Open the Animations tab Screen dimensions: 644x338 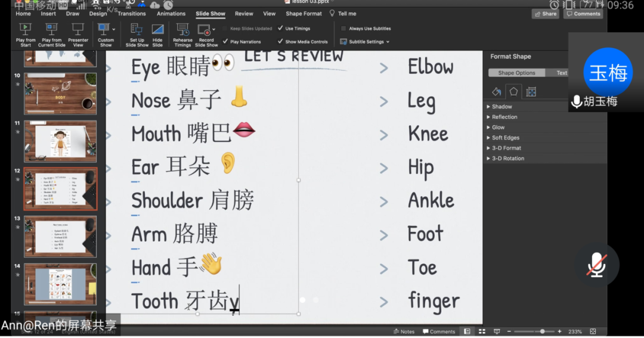point(171,14)
